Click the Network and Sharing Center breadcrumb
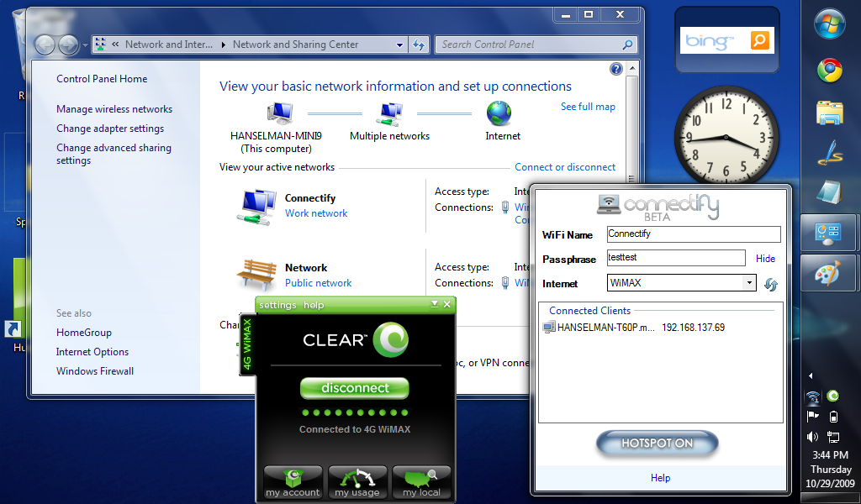Image resolution: width=861 pixels, height=504 pixels. pyautogui.click(x=295, y=45)
